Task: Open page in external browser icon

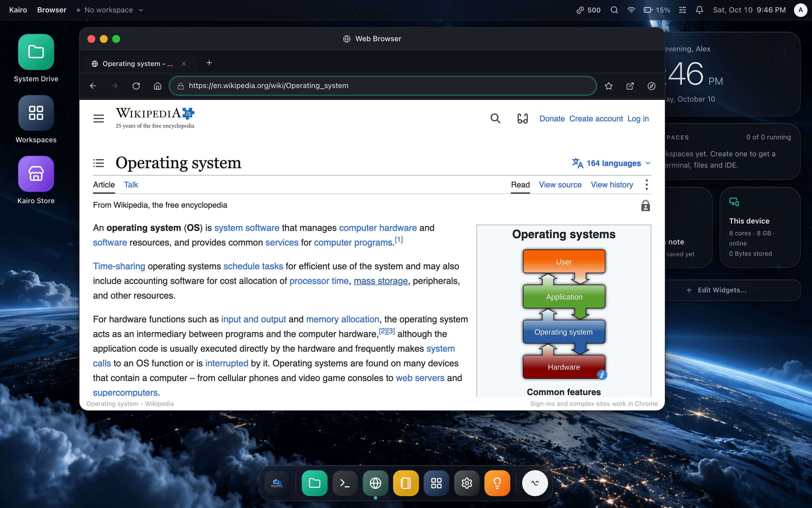Action: pyautogui.click(x=630, y=86)
